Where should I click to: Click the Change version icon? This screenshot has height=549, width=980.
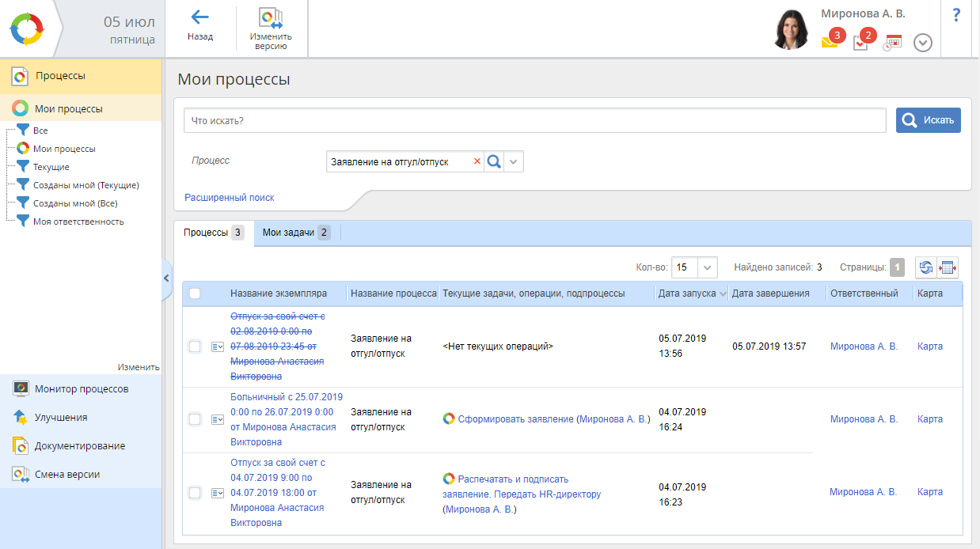[271, 18]
